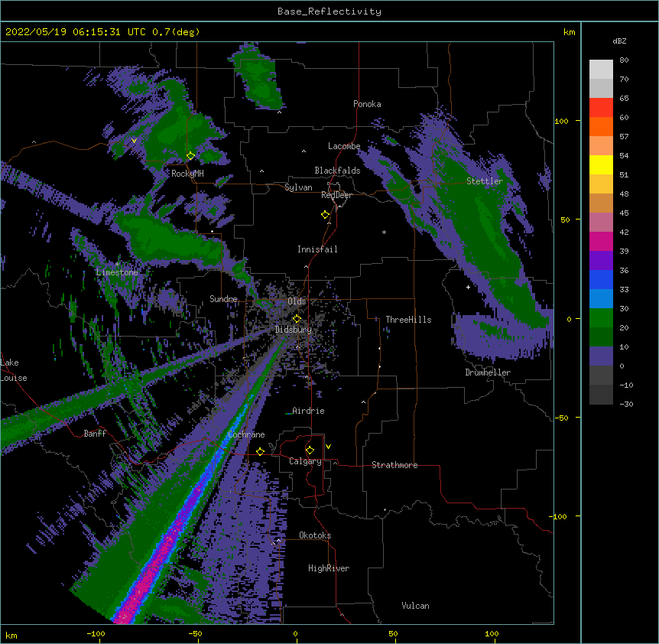
Task: Click the white asterisk marker east of Innisfail
Action: pyautogui.click(x=384, y=232)
